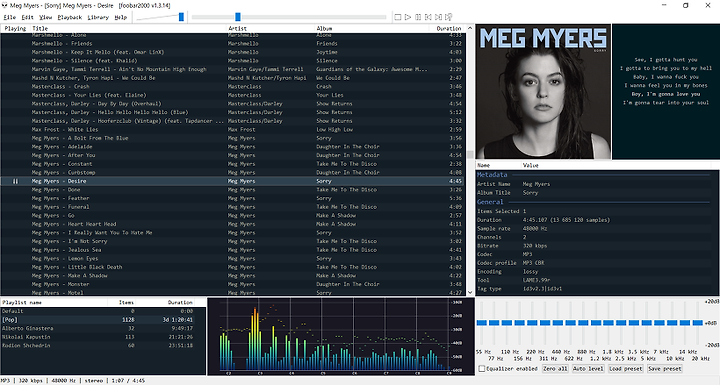Sort by the Artist column header

click(271, 28)
